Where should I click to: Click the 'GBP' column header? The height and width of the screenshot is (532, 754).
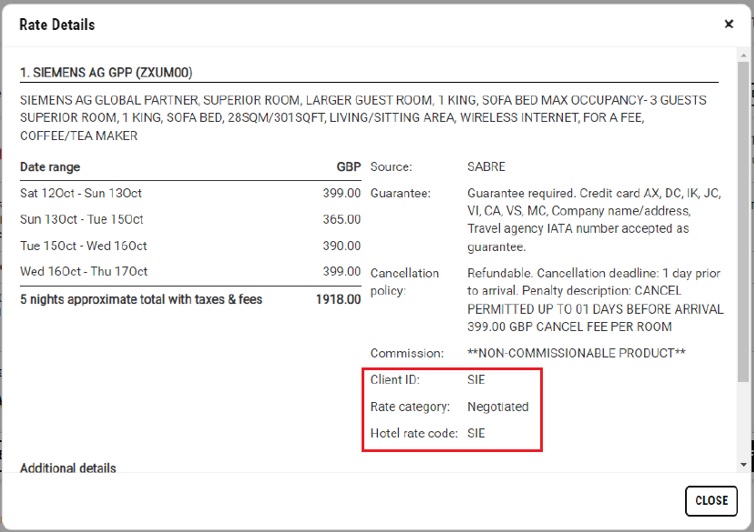(x=349, y=167)
